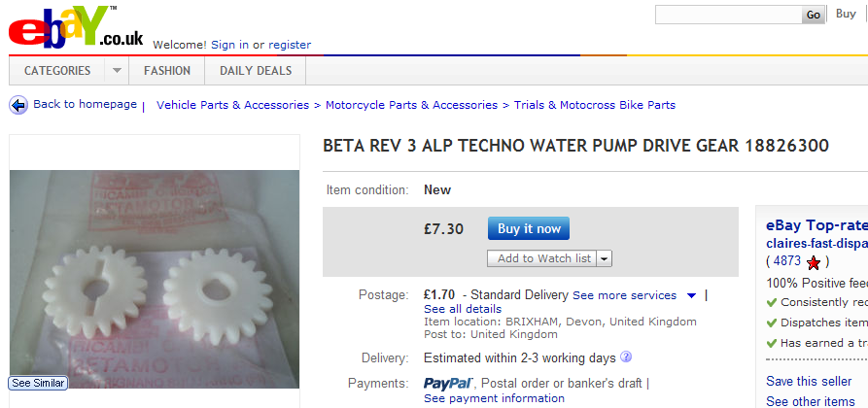Image resolution: width=868 pixels, height=408 pixels.
Task: Open Motorcycle Parts & Accessories breadcrumb
Action: pyautogui.click(x=411, y=105)
